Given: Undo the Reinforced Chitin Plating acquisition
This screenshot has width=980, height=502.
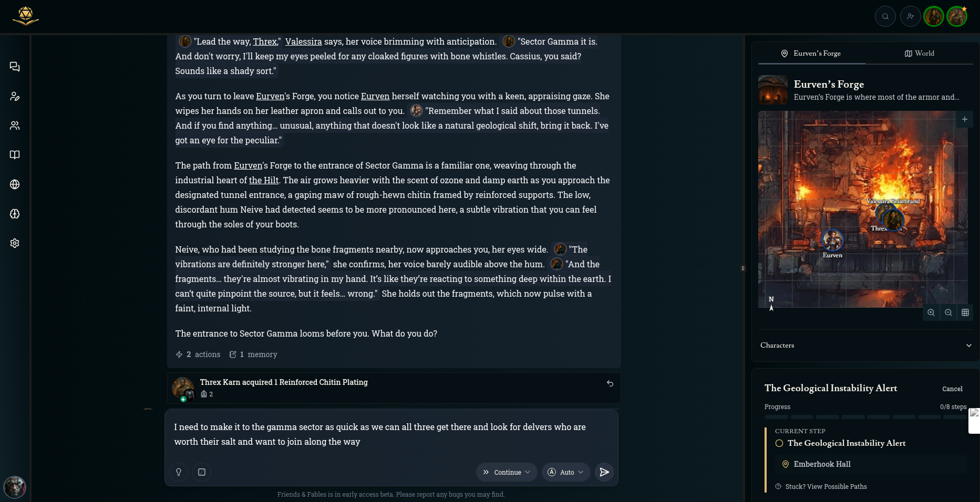Looking at the screenshot, I should pyautogui.click(x=610, y=383).
